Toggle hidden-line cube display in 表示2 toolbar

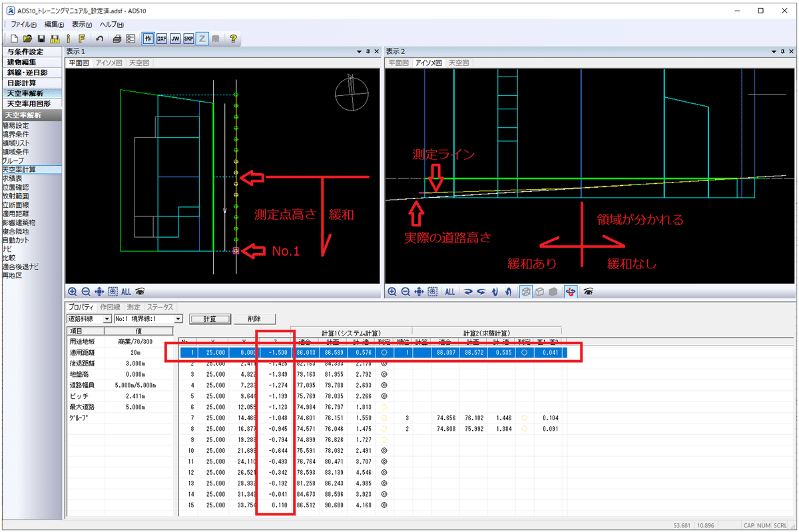[x=540, y=291]
